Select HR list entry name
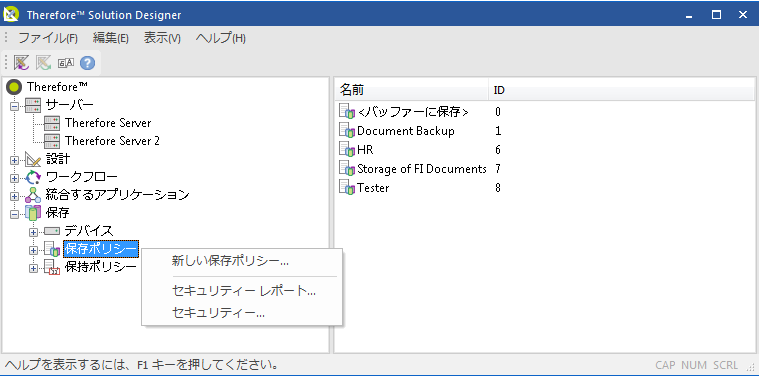This screenshot has height=376, width=759. 365,150
